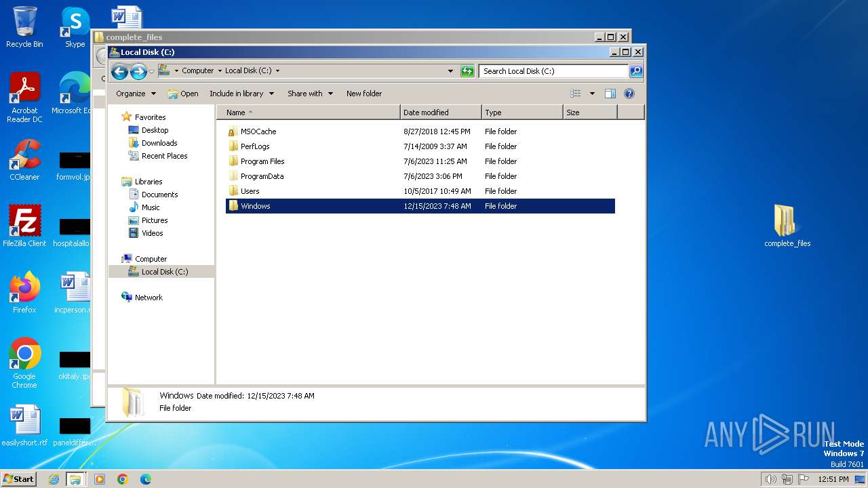868x488 pixels.
Task: Click the taskbar clock showing 12:51 PM
Action: tap(833, 479)
